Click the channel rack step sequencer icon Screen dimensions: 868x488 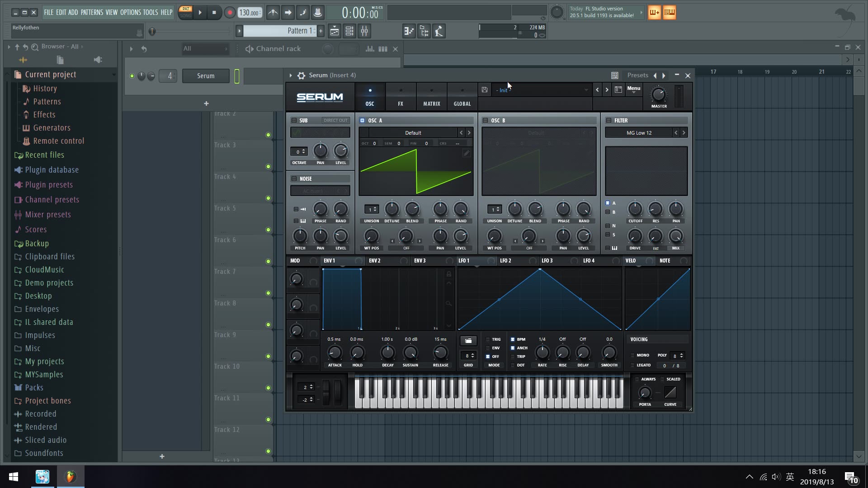382,49
